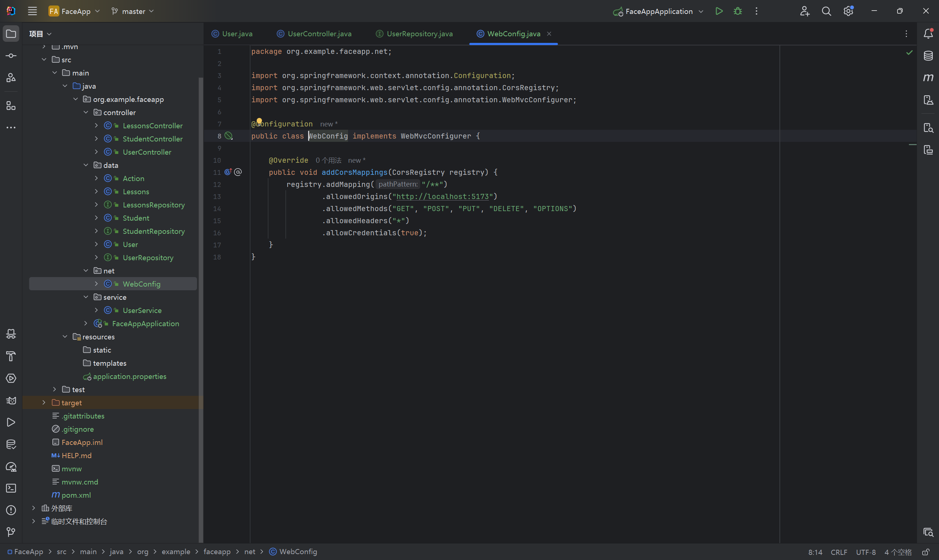Open the notifications bell
939x560 pixels.
point(928,34)
